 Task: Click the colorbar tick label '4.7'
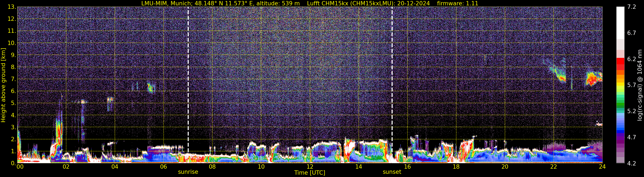point(632,137)
